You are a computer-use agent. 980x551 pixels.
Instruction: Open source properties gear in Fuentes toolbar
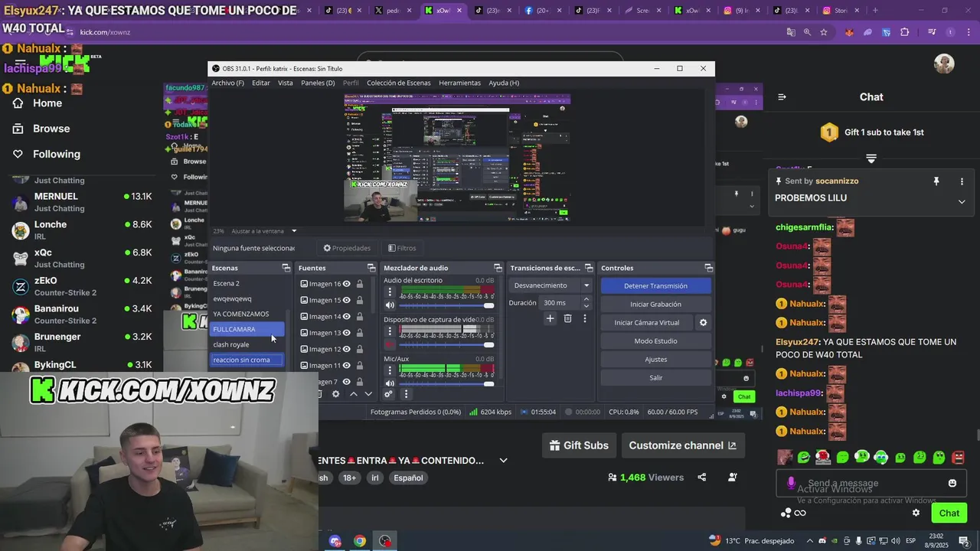coord(335,394)
